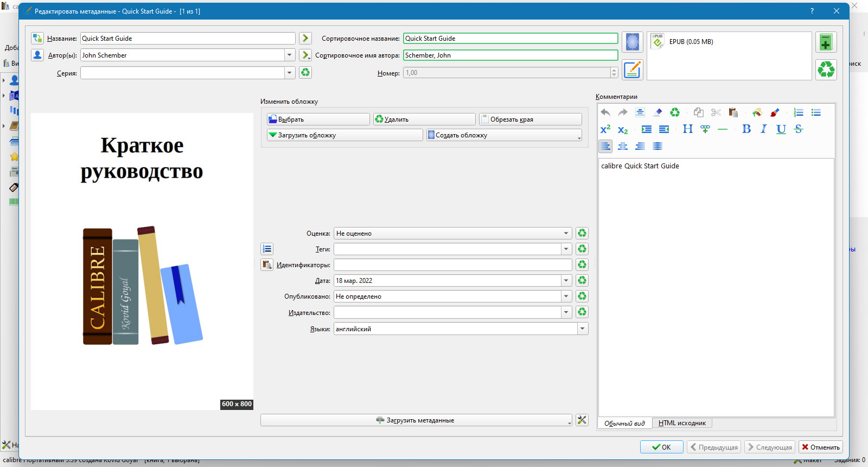This screenshot has width=868, height=467.
Task: Switch to Обычный вид tab
Action: click(625, 423)
